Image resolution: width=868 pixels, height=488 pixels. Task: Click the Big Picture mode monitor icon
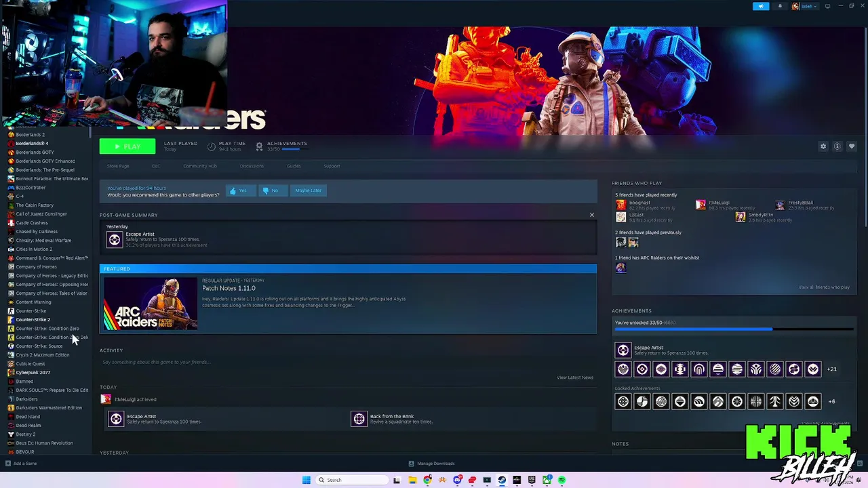pos(827,6)
